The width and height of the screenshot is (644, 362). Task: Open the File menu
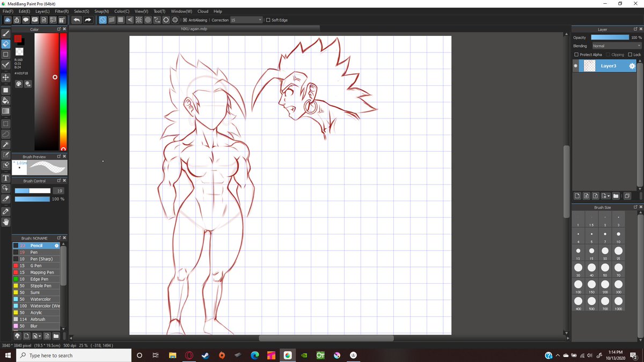(x=8, y=11)
